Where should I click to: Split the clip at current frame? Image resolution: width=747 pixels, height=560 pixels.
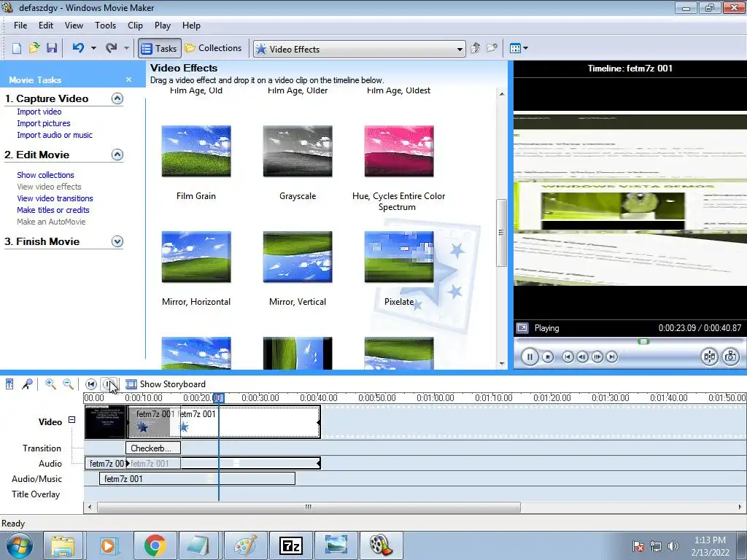pos(709,357)
